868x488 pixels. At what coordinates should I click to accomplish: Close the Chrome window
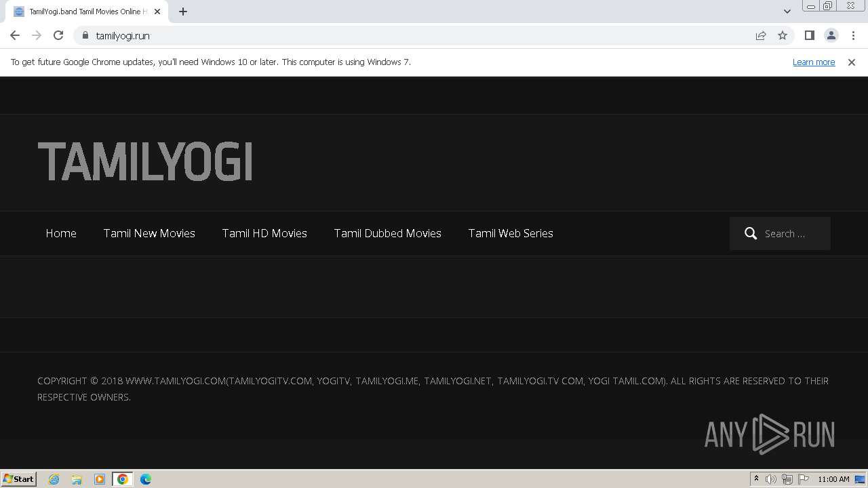850,6
